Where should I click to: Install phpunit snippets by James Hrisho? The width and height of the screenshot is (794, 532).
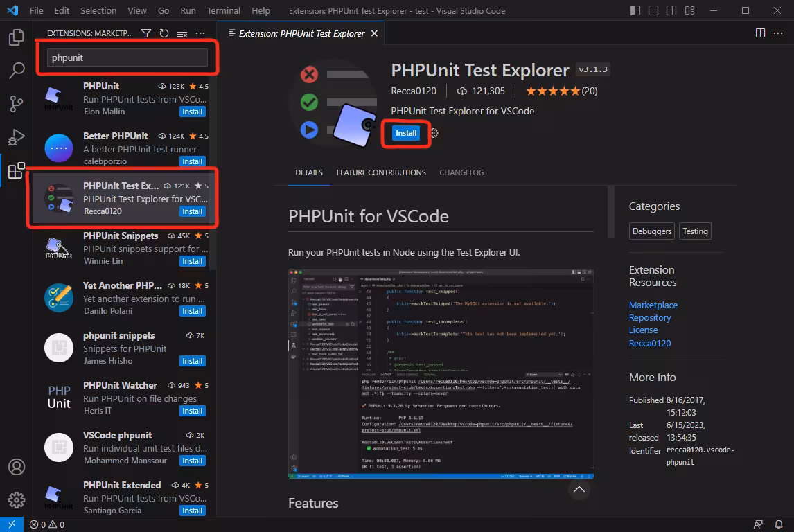[193, 361]
